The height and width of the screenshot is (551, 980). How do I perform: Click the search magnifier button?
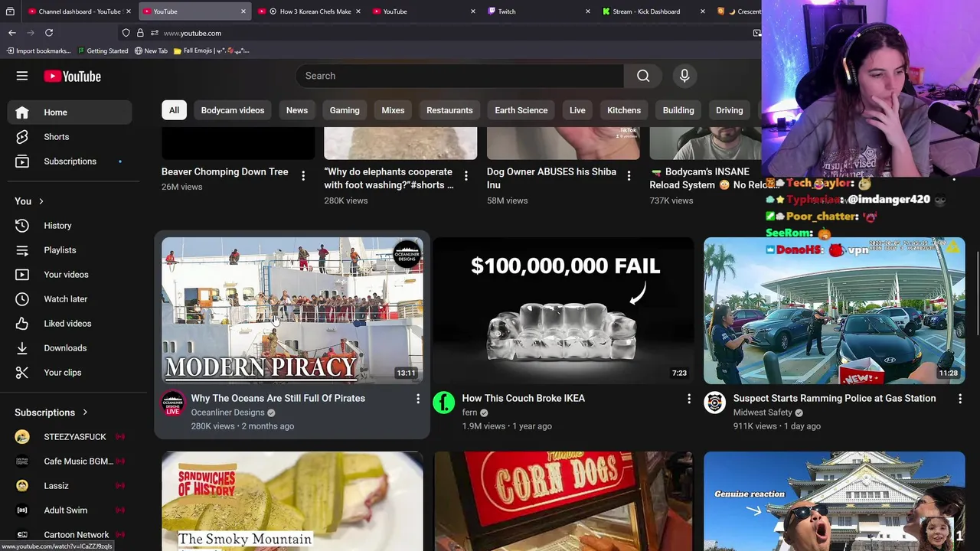(643, 76)
